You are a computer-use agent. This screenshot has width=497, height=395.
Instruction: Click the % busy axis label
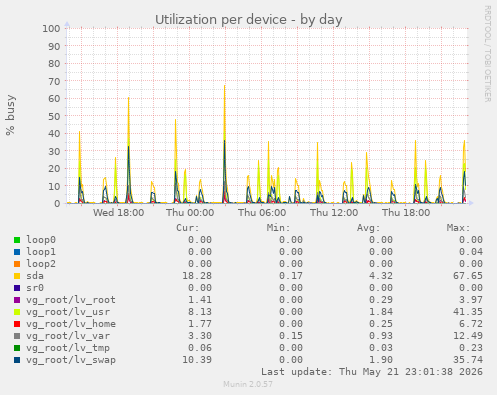tap(10, 115)
